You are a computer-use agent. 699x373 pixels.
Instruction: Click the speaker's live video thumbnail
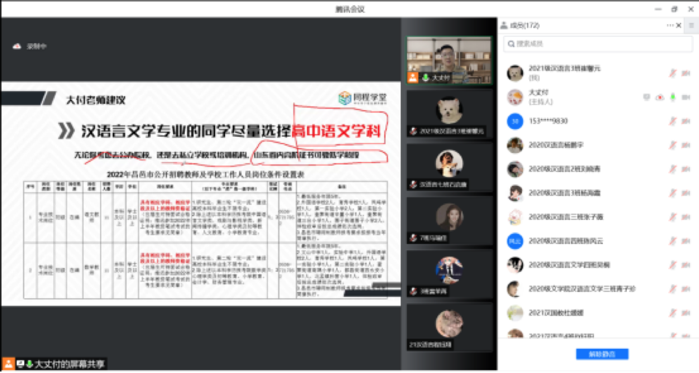[449, 61]
